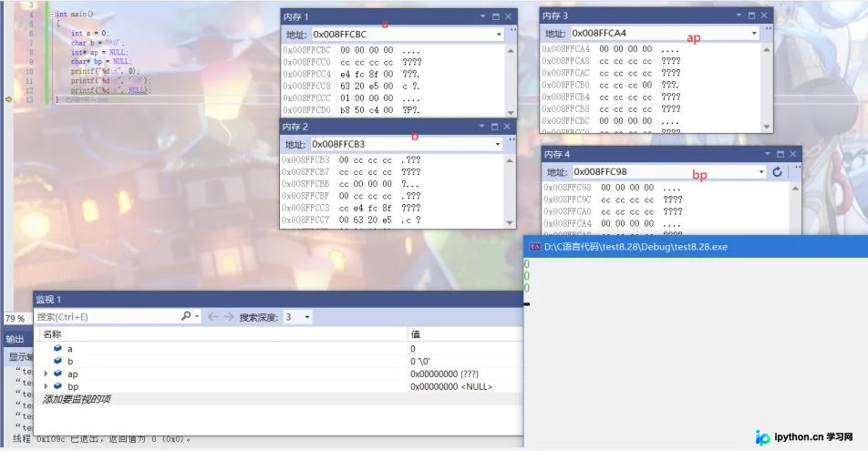Click the variable cube icon beside bp
This screenshot has width=868, height=451.
(x=57, y=385)
